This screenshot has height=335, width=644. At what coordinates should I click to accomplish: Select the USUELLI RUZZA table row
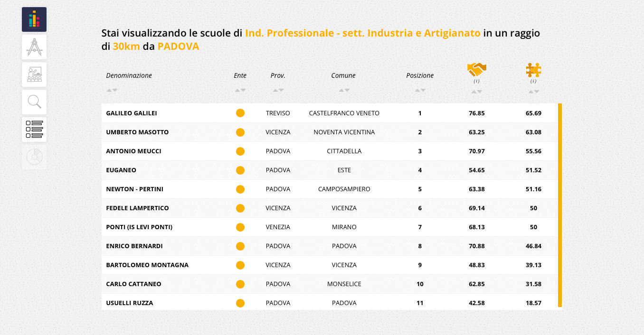330,302
